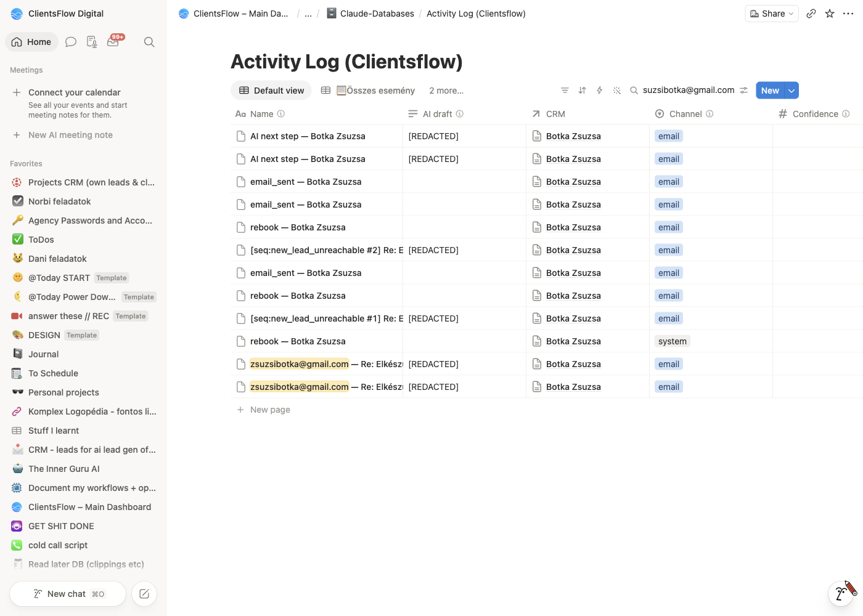Click the page icon of first AI next step row
This screenshot has height=616, width=863.
point(241,136)
